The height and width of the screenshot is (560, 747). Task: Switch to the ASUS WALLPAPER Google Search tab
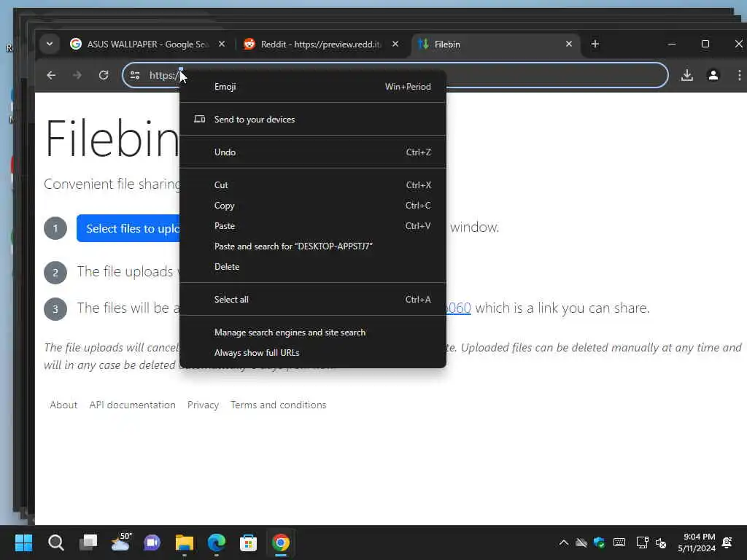pyautogui.click(x=147, y=44)
